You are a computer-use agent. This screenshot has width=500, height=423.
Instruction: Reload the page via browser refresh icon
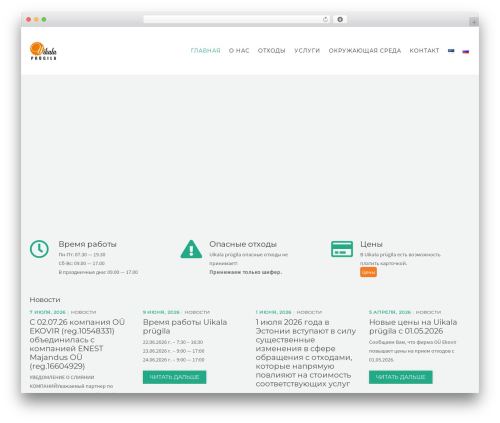click(x=325, y=20)
